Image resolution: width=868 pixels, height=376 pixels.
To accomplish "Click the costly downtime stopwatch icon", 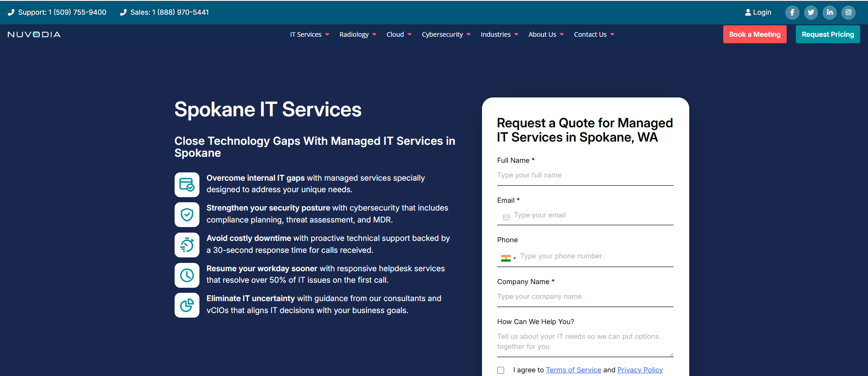I will (x=187, y=245).
